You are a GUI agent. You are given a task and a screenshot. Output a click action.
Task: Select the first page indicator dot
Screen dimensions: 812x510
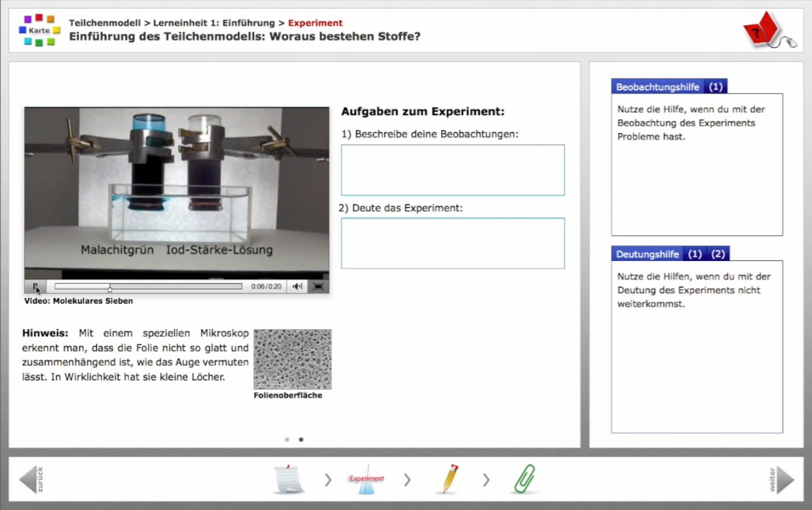coord(287,440)
